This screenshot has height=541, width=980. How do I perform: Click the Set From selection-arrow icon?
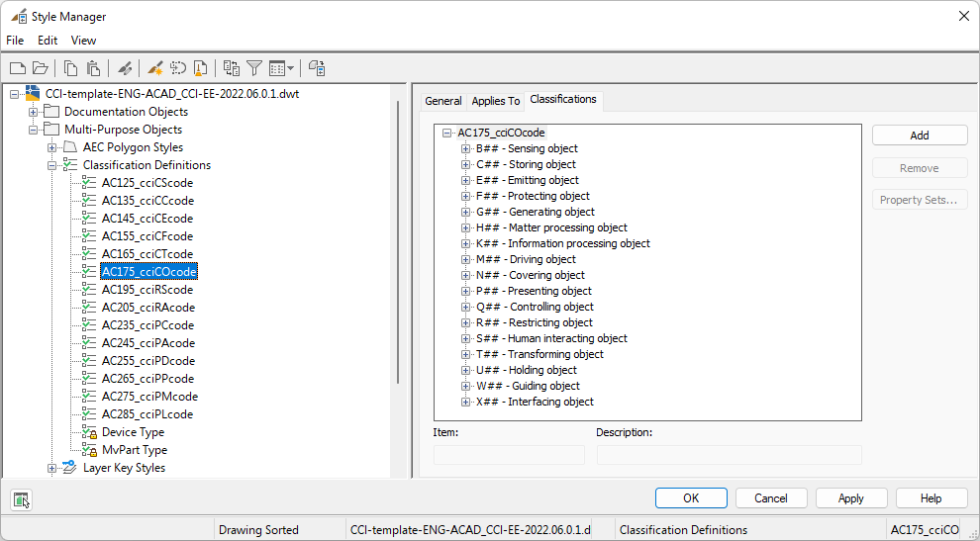coord(178,68)
